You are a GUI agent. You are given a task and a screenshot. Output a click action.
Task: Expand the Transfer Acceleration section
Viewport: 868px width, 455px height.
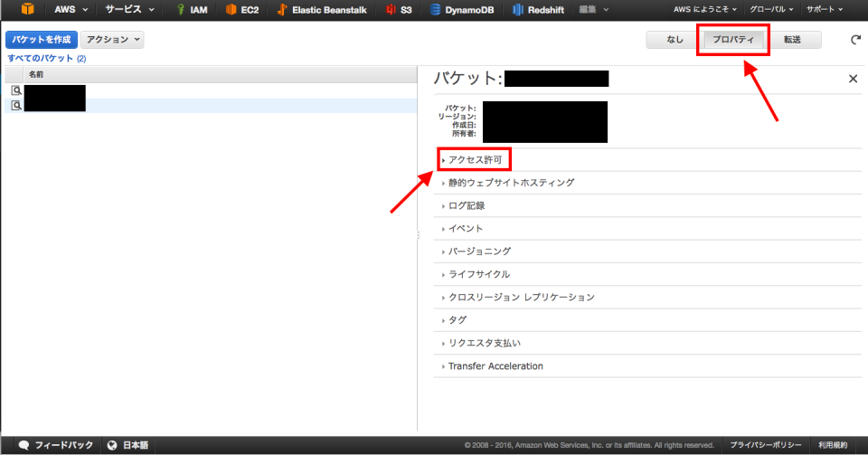tap(495, 366)
